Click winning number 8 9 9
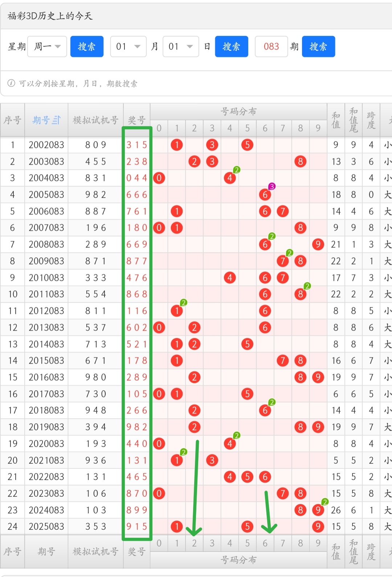 click(x=137, y=511)
